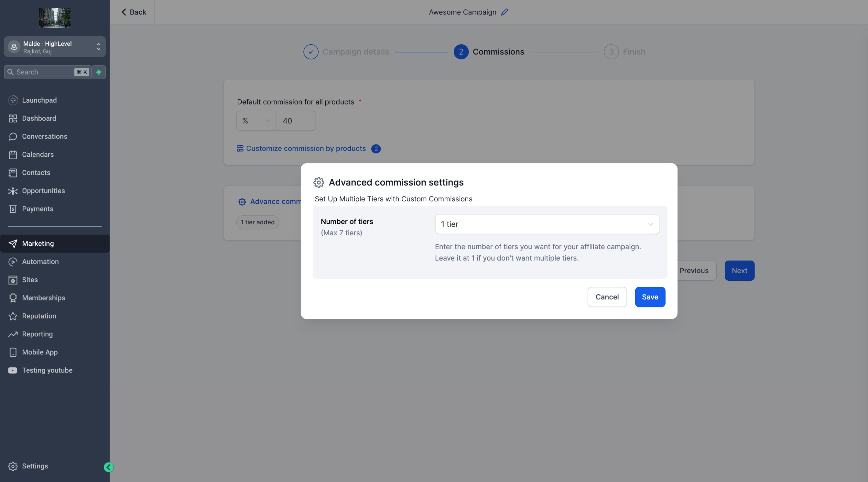
Task: Click the sidebar Search field
Action: tap(44, 72)
